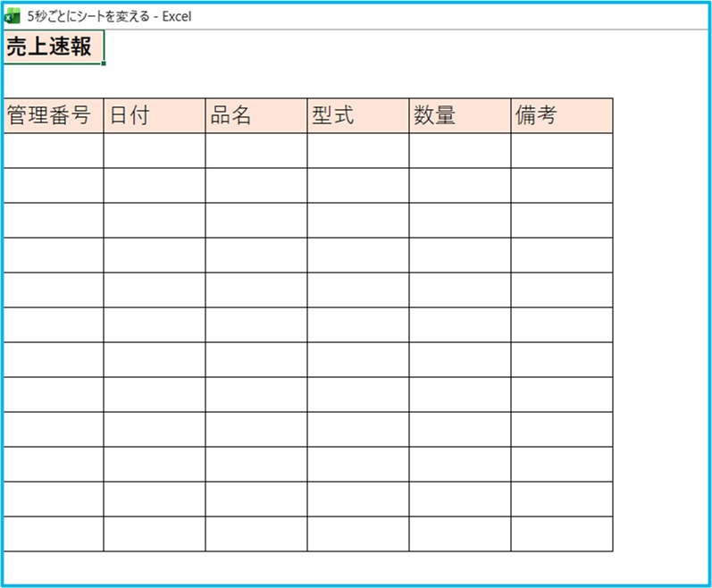Click first empty cell under 数量

pos(459,150)
